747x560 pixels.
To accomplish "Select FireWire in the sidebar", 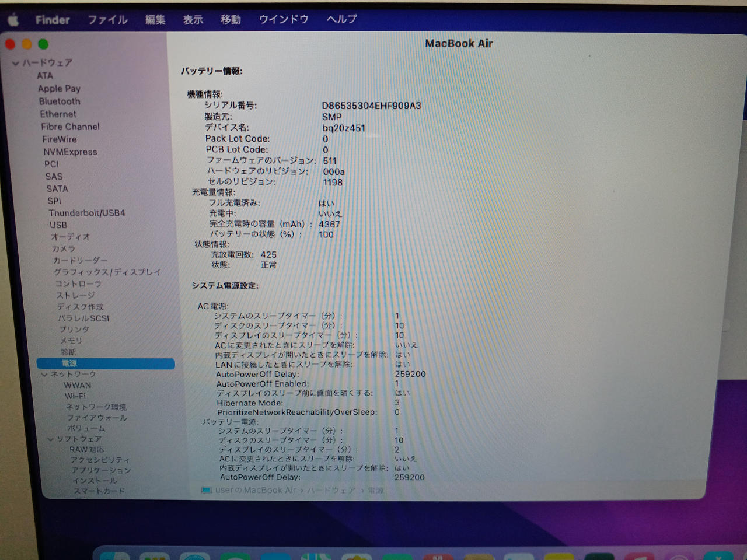I will click(x=60, y=139).
